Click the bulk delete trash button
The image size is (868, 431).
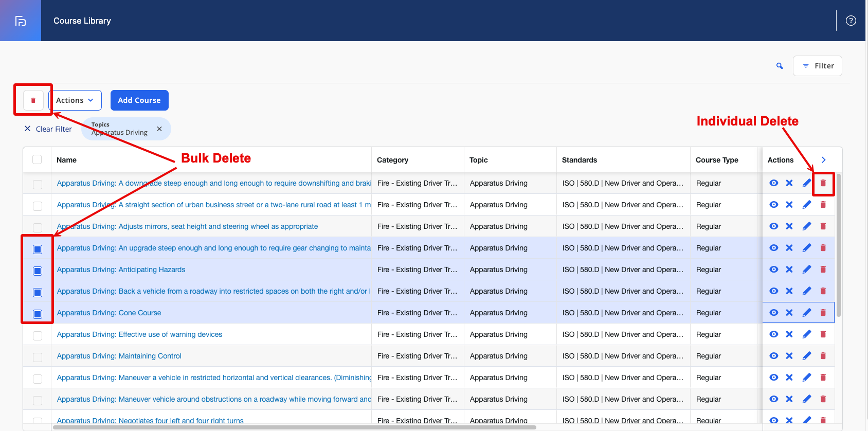[33, 100]
